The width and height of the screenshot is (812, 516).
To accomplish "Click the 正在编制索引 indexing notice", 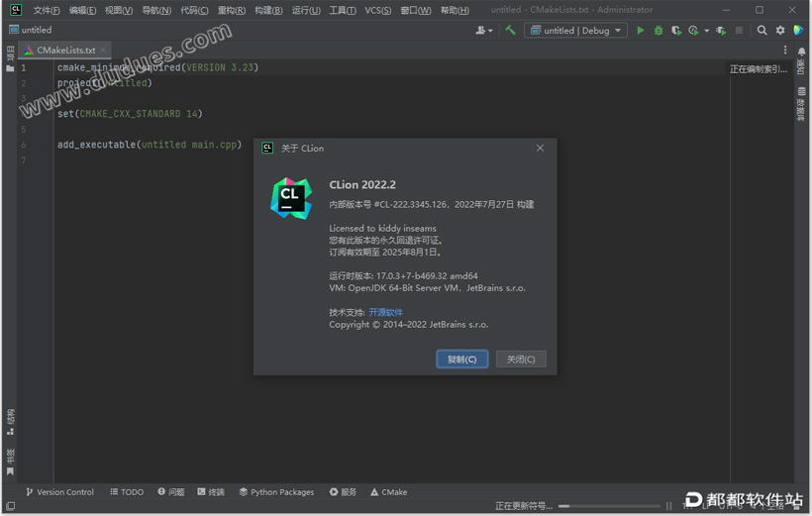I will 759,69.
